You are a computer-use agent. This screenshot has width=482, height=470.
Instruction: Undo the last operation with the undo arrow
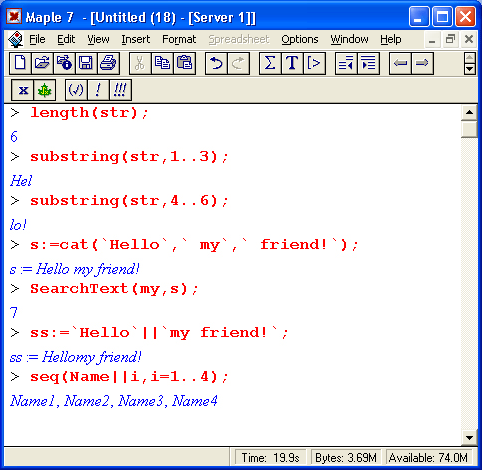[x=216, y=63]
